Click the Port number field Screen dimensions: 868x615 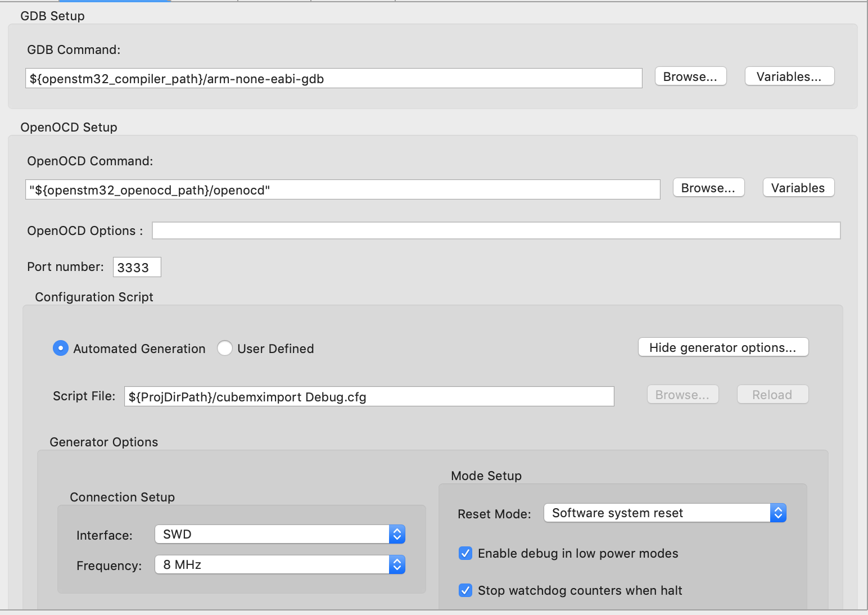point(137,268)
